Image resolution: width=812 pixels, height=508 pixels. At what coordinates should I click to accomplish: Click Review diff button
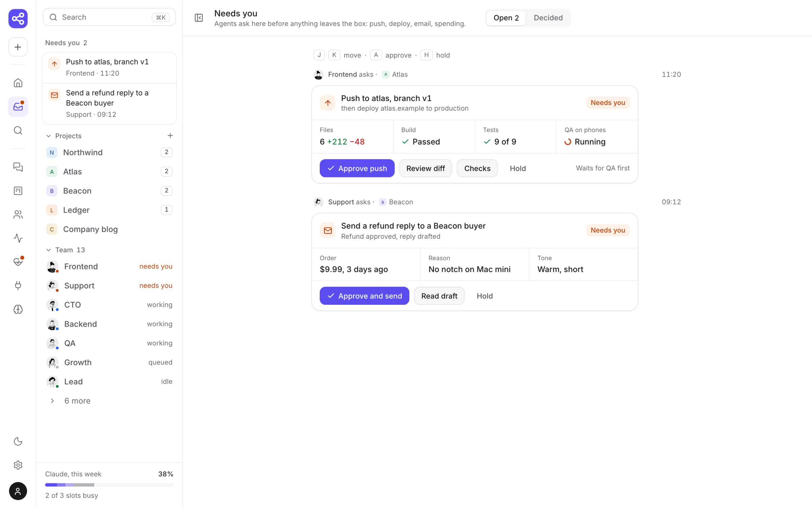click(425, 168)
